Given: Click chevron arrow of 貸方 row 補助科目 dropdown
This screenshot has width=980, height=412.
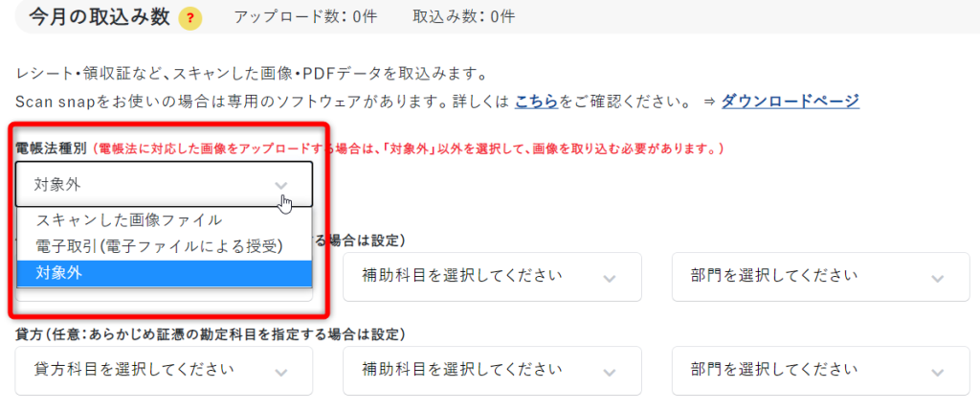Looking at the screenshot, I should coord(610,372).
